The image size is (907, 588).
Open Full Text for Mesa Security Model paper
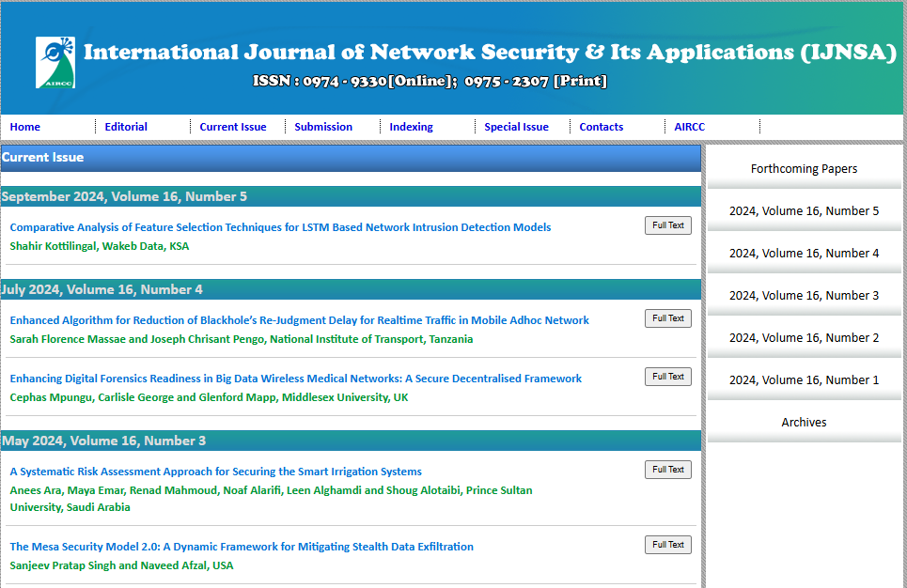click(x=668, y=545)
